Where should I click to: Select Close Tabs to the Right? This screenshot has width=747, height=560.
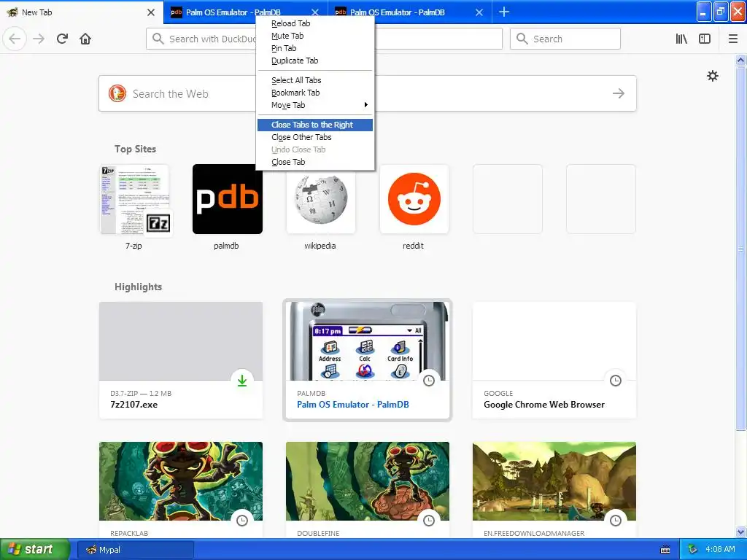[315, 125]
